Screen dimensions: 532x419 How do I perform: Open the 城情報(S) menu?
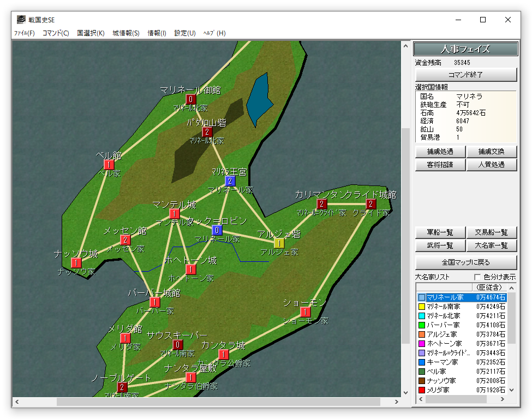point(126,33)
